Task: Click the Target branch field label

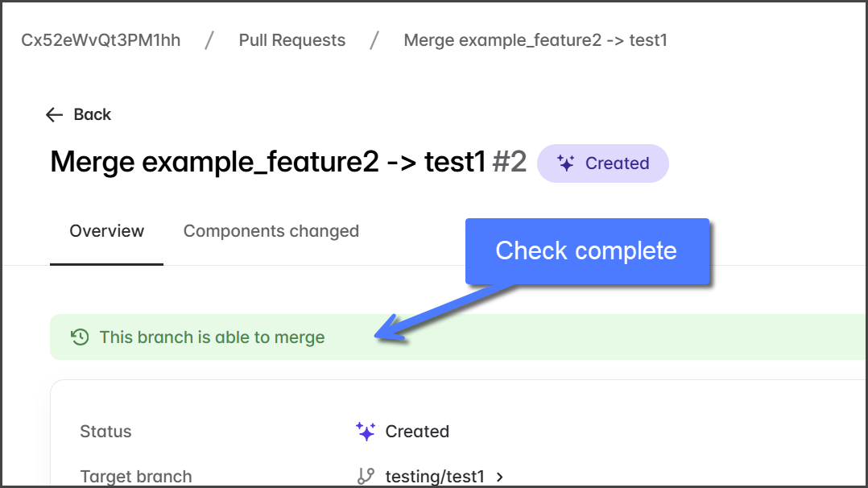Action: coord(136,477)
